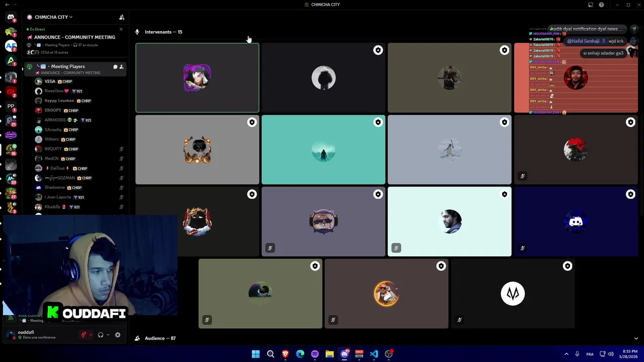The image size is (644, 362).
Task: Open the purple oval logo server
Action: [x=11, y=135]
